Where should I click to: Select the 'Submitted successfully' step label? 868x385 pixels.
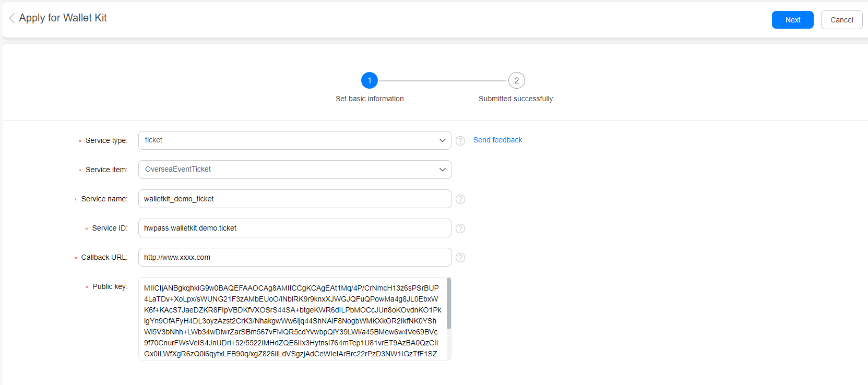click(x=516, y=99)
